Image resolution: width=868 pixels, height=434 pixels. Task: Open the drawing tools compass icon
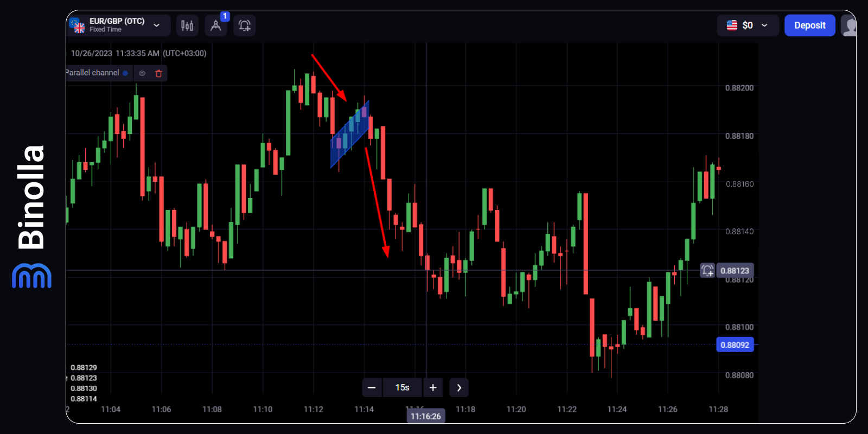(x=216, y=25)
